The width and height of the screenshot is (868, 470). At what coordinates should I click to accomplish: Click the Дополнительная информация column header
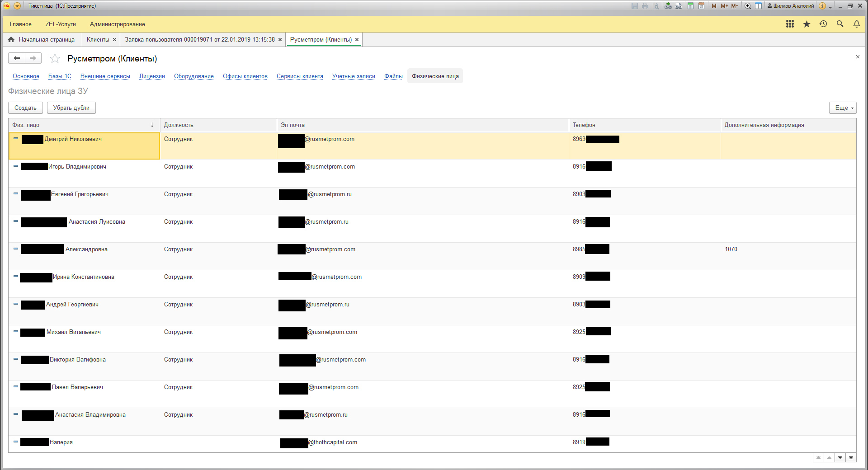788,125
